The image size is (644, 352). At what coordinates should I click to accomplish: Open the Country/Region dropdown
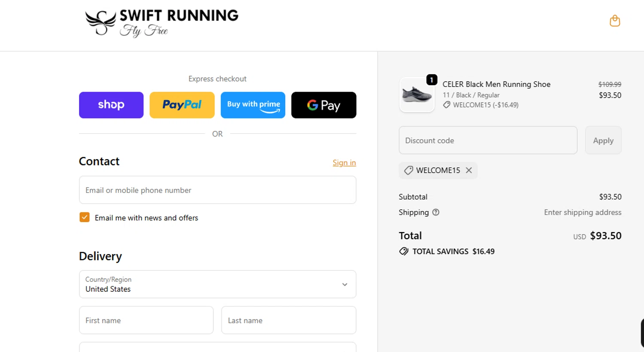pos(218,284)
